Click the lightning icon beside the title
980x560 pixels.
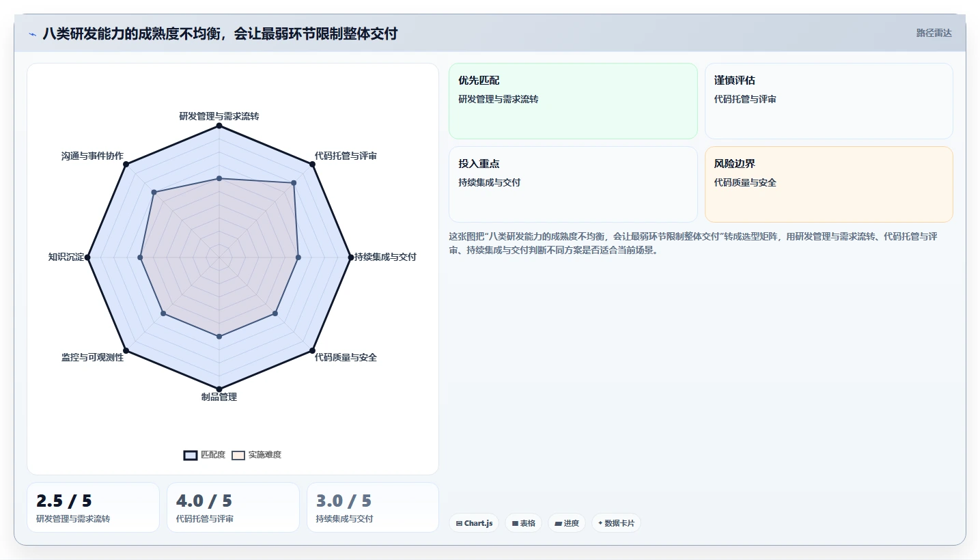(x=33, y=33)
